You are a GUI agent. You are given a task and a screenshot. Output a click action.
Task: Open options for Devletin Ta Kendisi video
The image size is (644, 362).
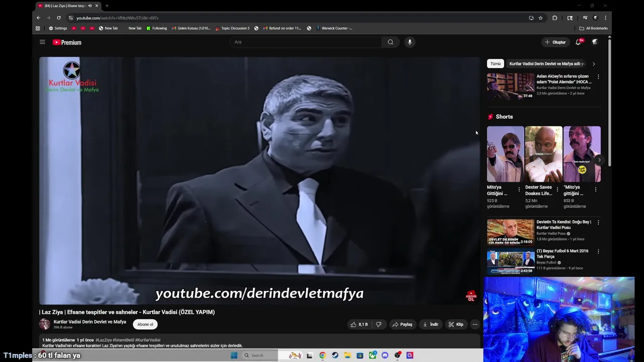tap(598, 222)
